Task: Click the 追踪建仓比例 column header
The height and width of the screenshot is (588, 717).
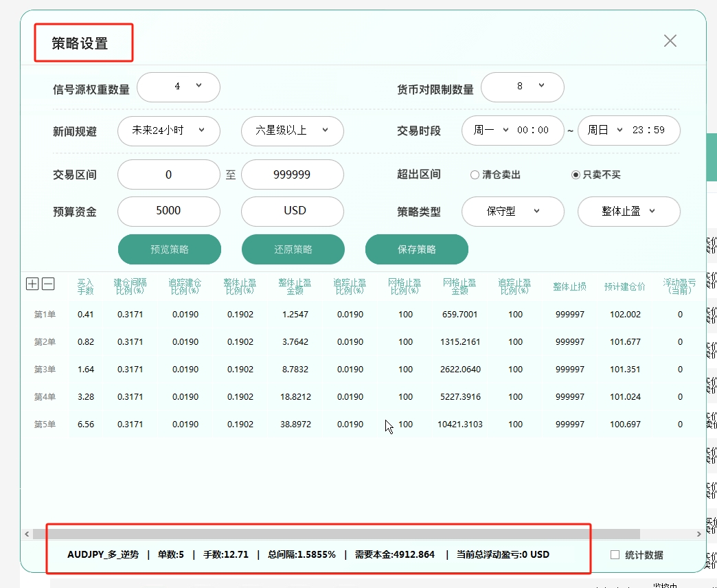Action: pyautogui.click(x=185, y=286)
